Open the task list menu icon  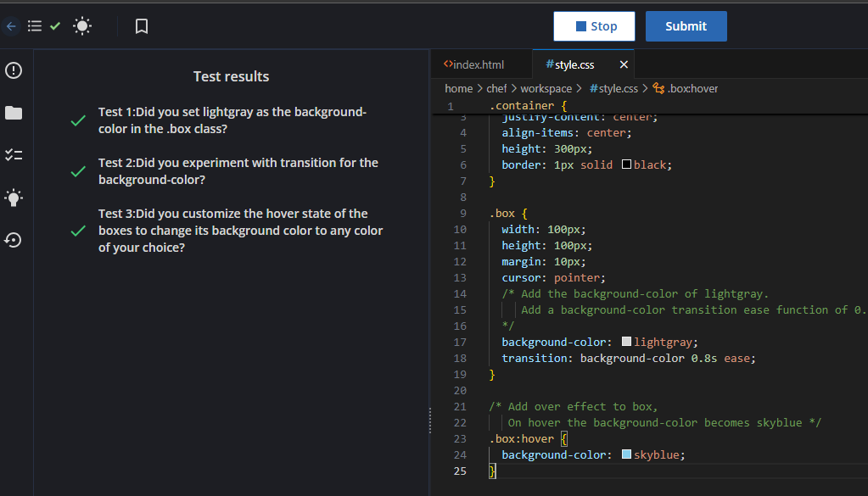point(35,26)
